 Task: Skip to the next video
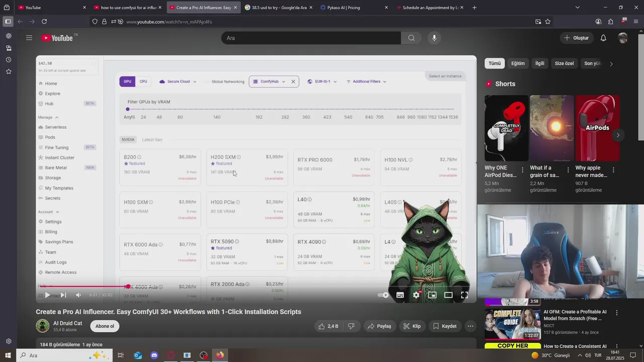[63, 295]
